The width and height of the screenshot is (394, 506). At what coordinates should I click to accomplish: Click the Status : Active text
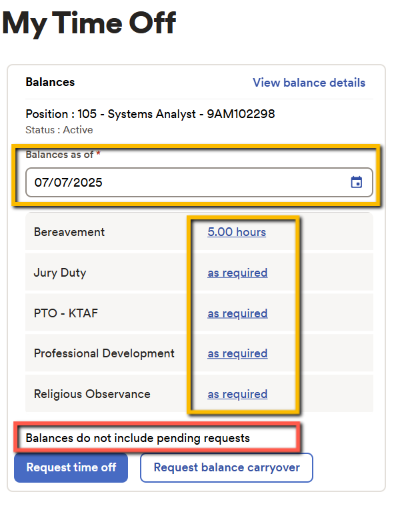coord(59,130)
